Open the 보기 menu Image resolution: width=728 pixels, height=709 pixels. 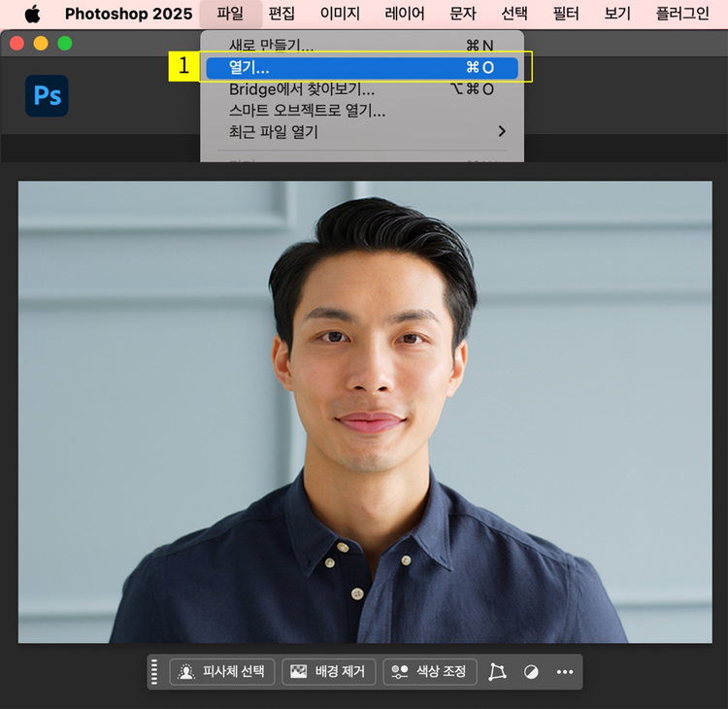coord(617,14)
